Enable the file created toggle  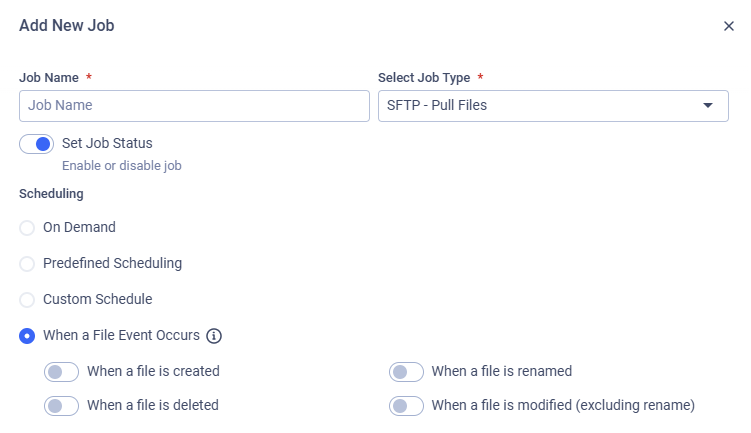[x=61, y=372]
